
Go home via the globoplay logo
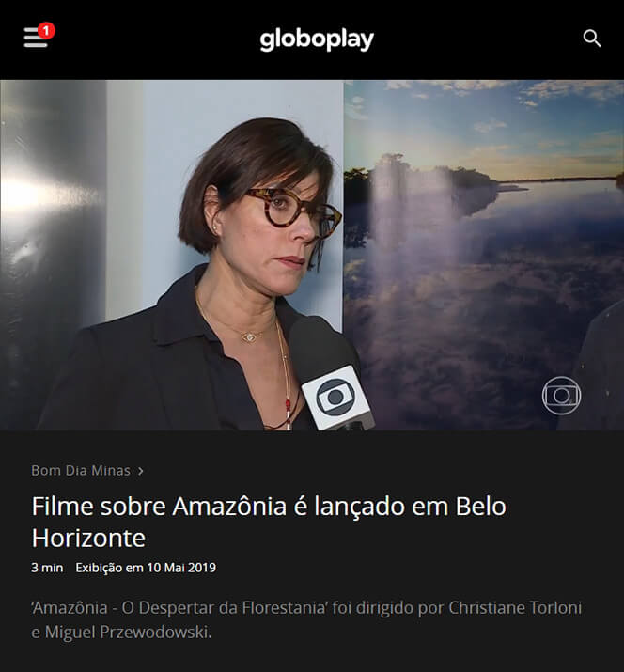pyautogui.click(x=317, y=39)
